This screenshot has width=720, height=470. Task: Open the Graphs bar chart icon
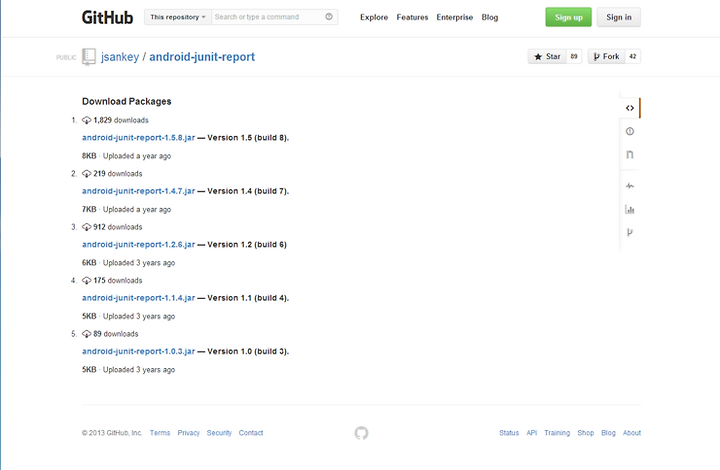pyautogui.click(x=630, y=210)
